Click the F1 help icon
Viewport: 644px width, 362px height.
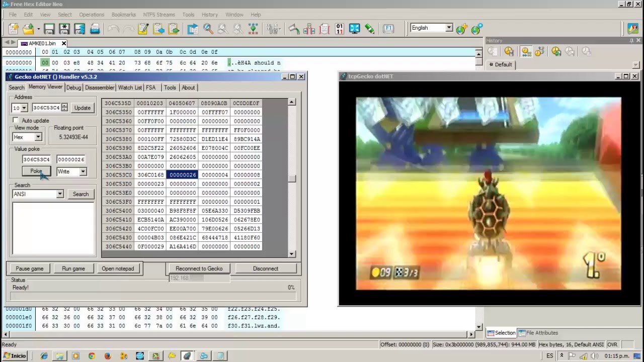click(388, 29)
